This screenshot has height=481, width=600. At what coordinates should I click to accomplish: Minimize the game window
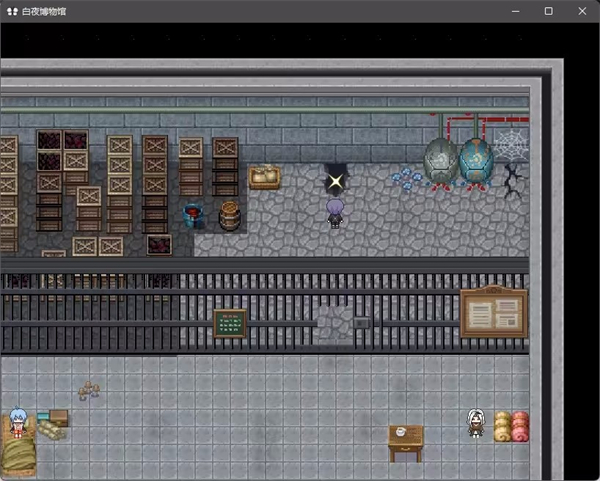pos(515,11)
